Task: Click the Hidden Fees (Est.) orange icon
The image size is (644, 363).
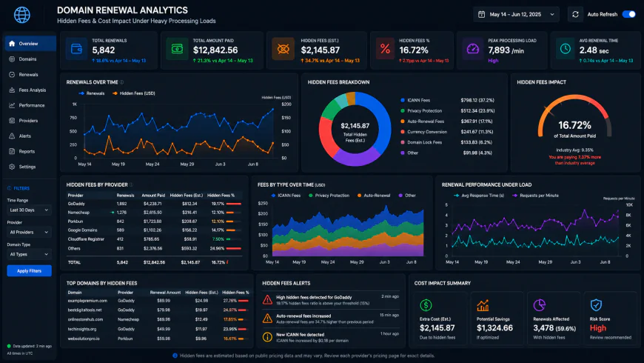Action: [283, 49]
